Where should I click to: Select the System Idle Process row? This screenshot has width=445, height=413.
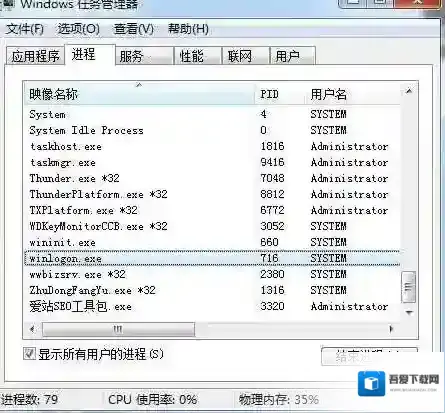point(212,130)
